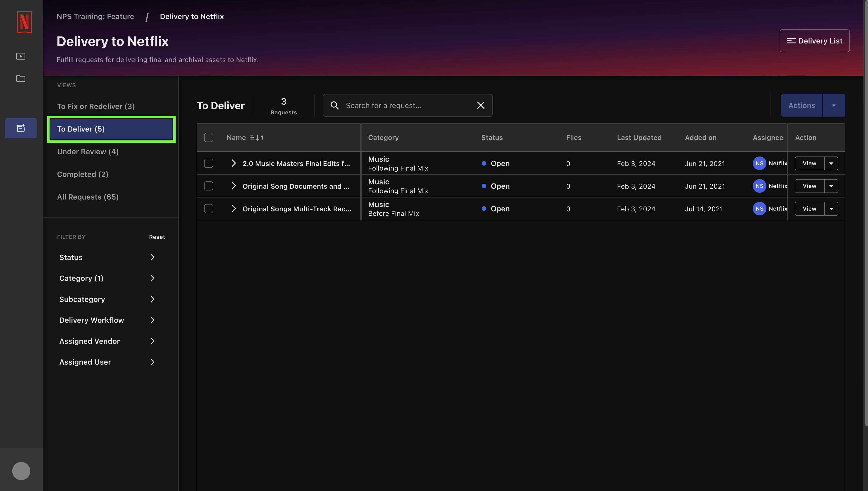Check the 2.0 Music Masters row checkbox
Screen dimensions: 868x491
pos(209,163)
